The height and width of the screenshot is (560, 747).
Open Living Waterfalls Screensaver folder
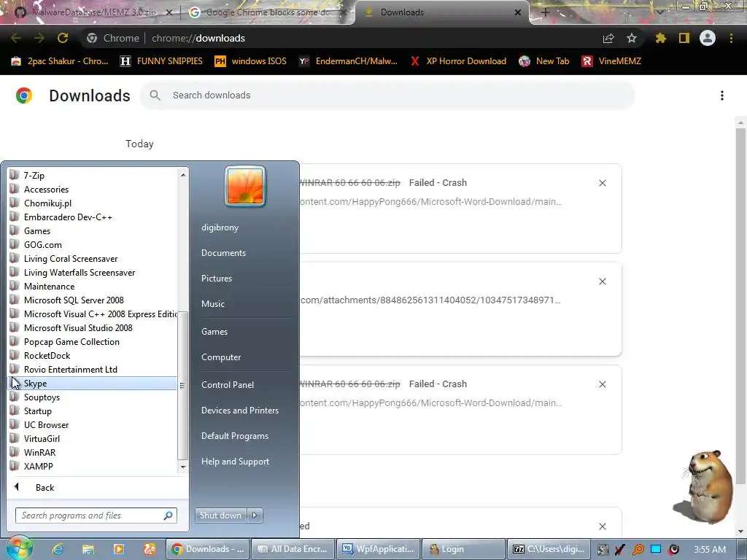[93, 273]
